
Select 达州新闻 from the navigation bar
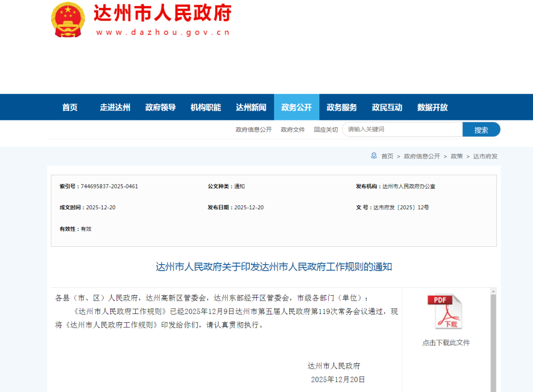coord(251,107)
